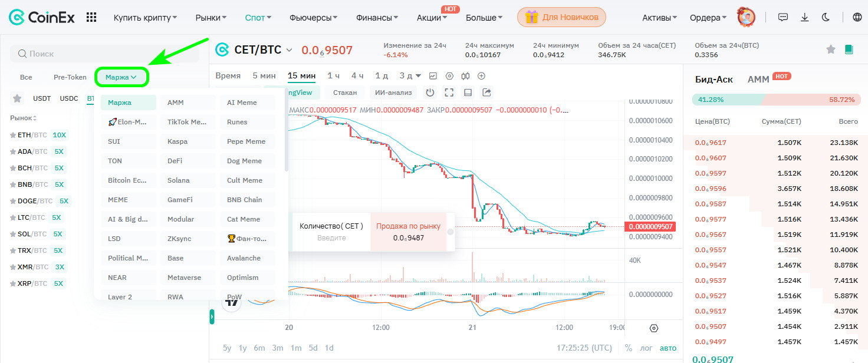Choose the Solana category
Viewport: 868px width, 363px height.
(188, 180)
